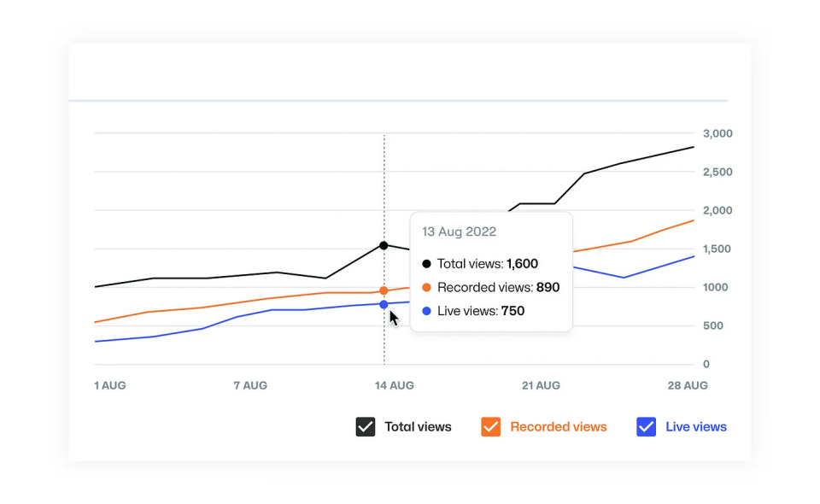The width and height of the screenshot is (820, 504).
Task: Click the 3,000 y-axis label
Action: point(717,134)
